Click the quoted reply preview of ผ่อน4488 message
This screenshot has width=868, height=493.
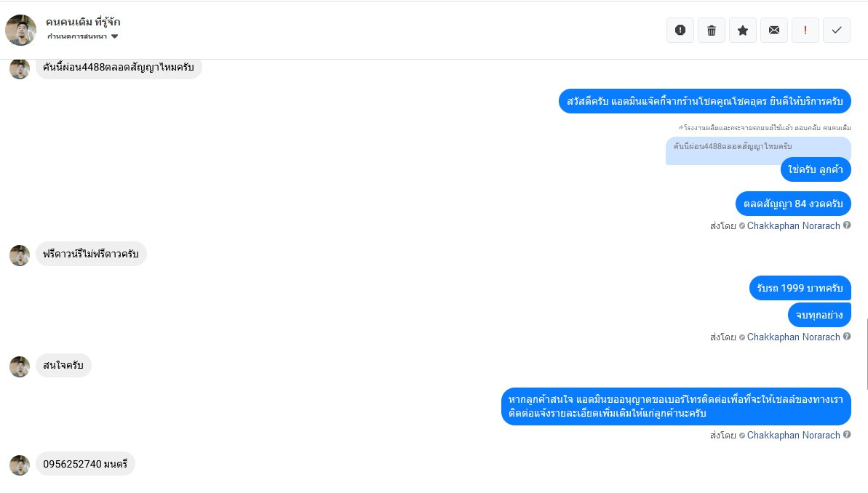(x=758, y=151)
